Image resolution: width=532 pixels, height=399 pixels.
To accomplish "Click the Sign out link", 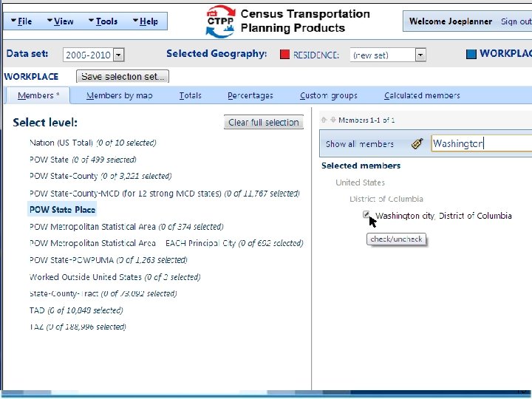I will (x=516, y=21).
